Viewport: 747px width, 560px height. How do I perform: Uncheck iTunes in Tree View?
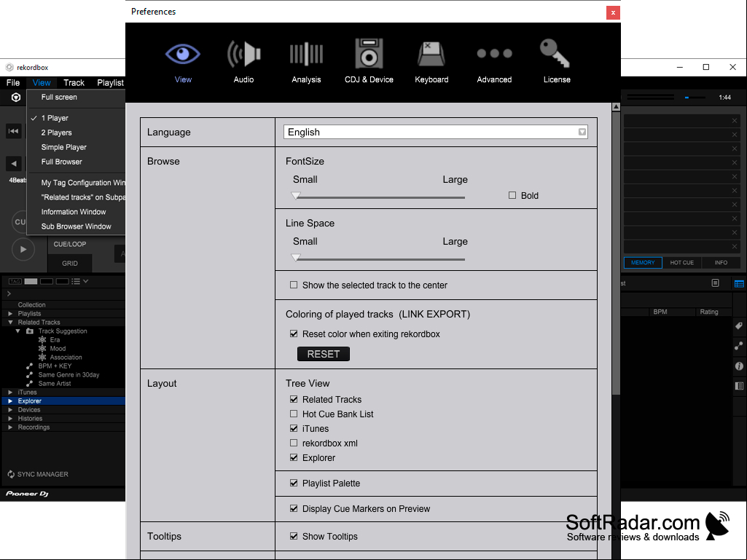(x=294, y=428)
